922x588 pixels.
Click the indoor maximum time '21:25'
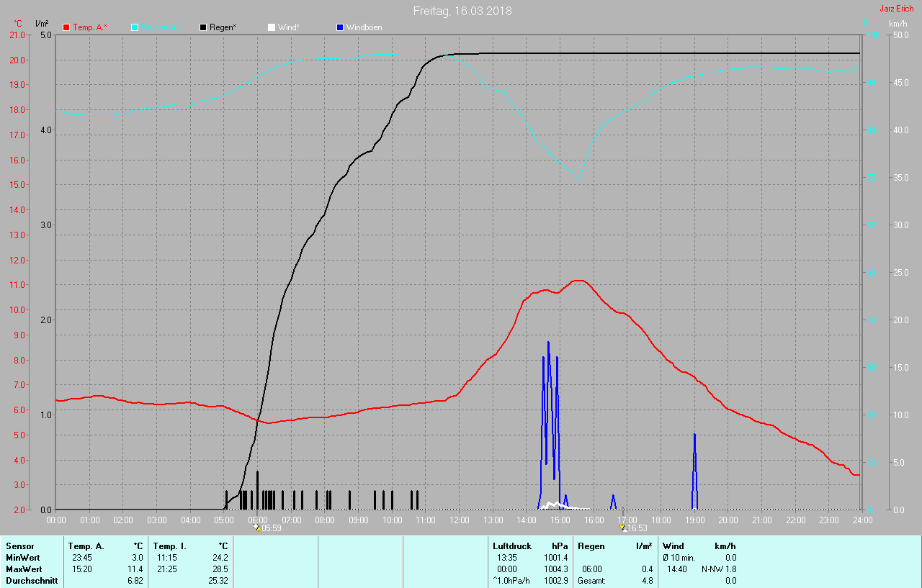tap(167, 569)
